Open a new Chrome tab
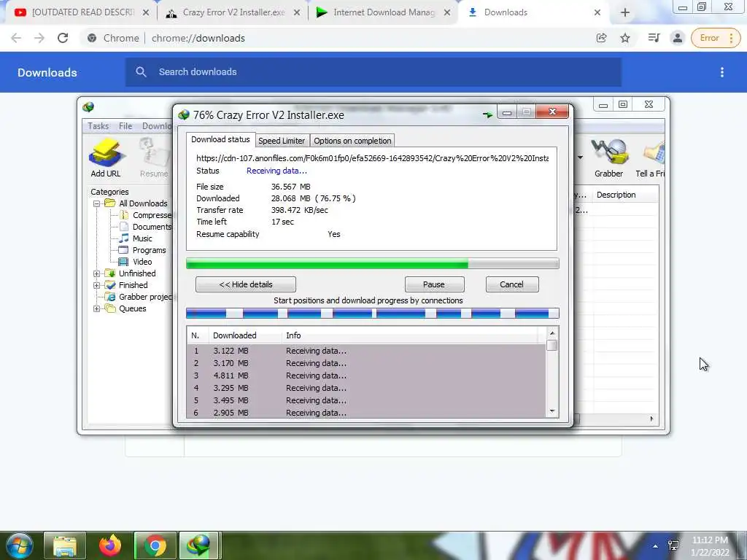Screen dimensions: 747x560 (x=625, y=12)
